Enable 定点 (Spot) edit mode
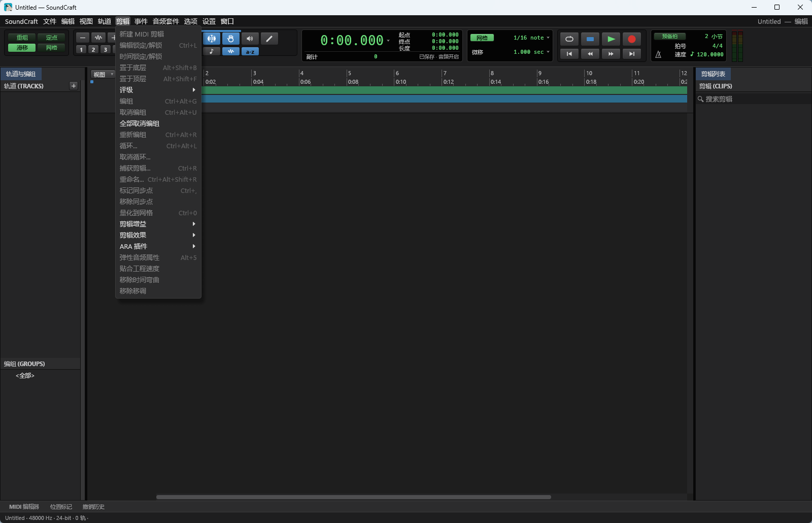Image resolution: width=812 pixels, height=523 pixels. (52, 38)
